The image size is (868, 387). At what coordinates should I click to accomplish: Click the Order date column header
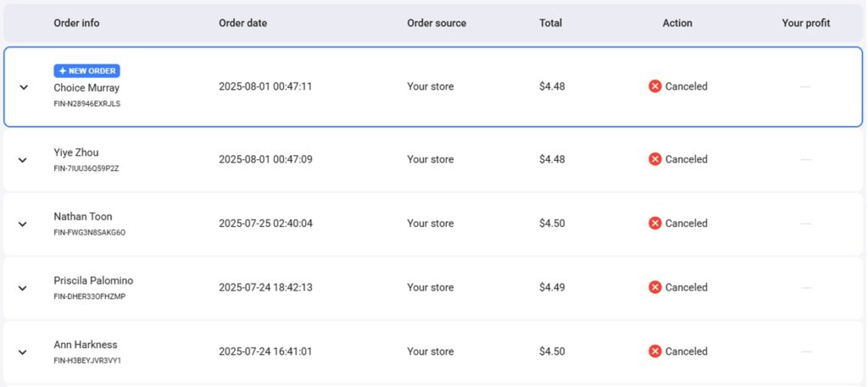click(x=242, y=24)
